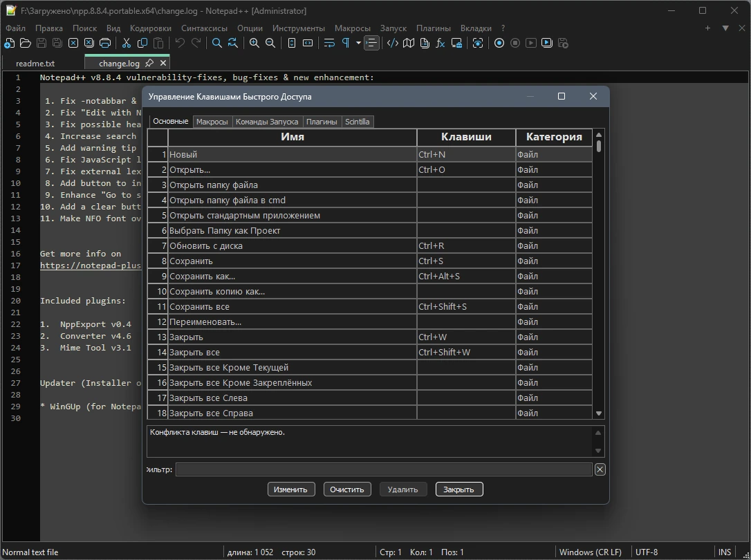Click the Категория column header
Screen dimensions: 751x560
(554, 137)
